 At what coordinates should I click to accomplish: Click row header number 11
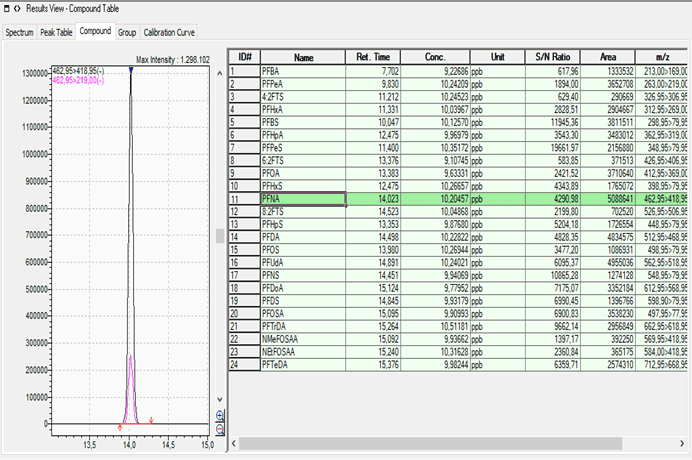click(244, 199)
